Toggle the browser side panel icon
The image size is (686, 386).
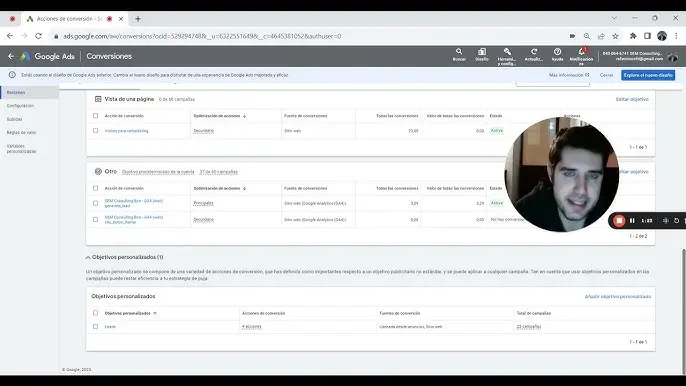[647, 36]
